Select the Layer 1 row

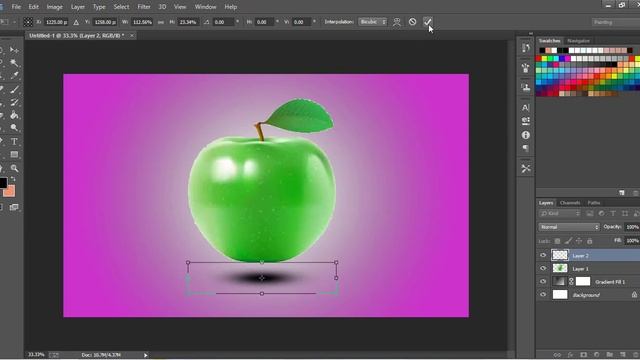pyautogui.click(x=588, y=269)
